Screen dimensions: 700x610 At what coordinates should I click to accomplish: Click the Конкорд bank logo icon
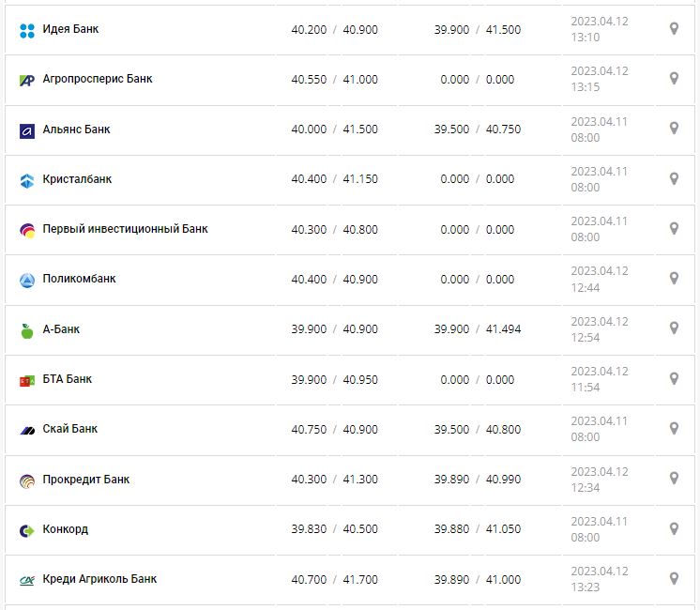click(x=27, y=530)
